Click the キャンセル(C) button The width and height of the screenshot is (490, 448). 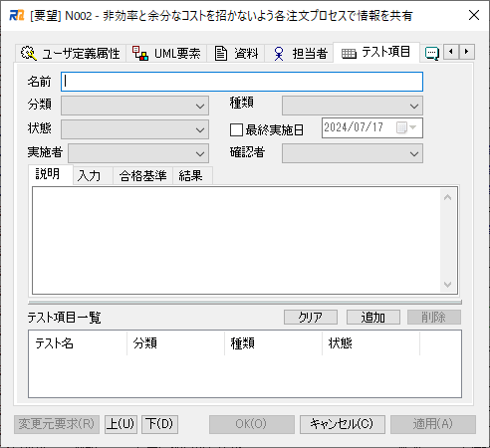343,424
